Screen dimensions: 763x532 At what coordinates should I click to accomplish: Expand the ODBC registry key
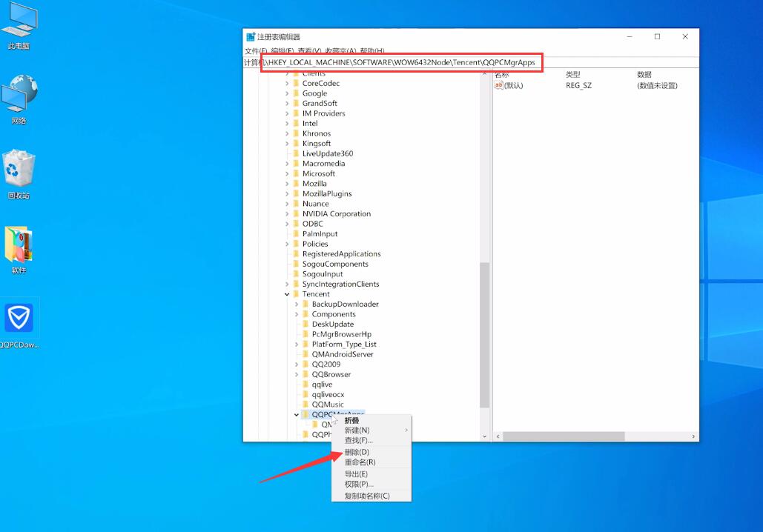287,224
